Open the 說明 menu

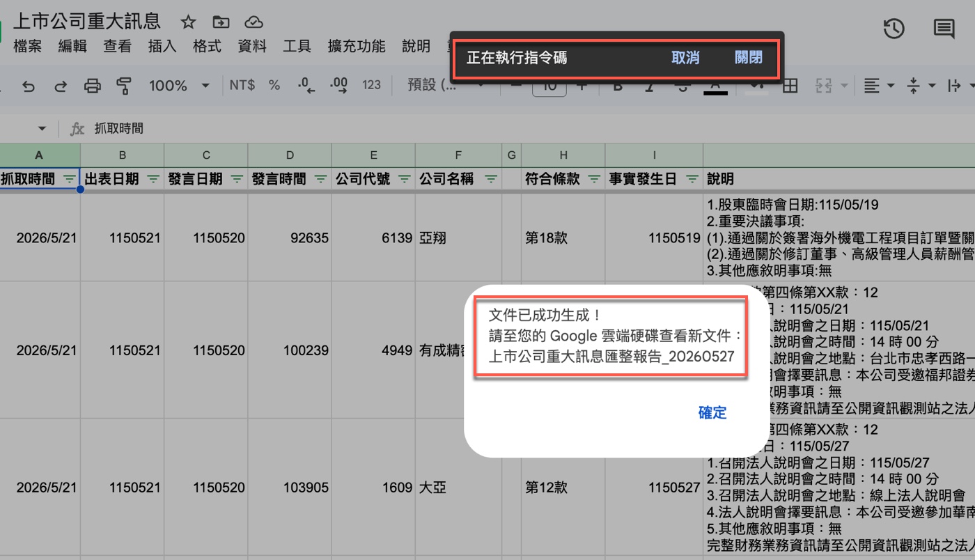pyautogui.click(x=416, y=47)
